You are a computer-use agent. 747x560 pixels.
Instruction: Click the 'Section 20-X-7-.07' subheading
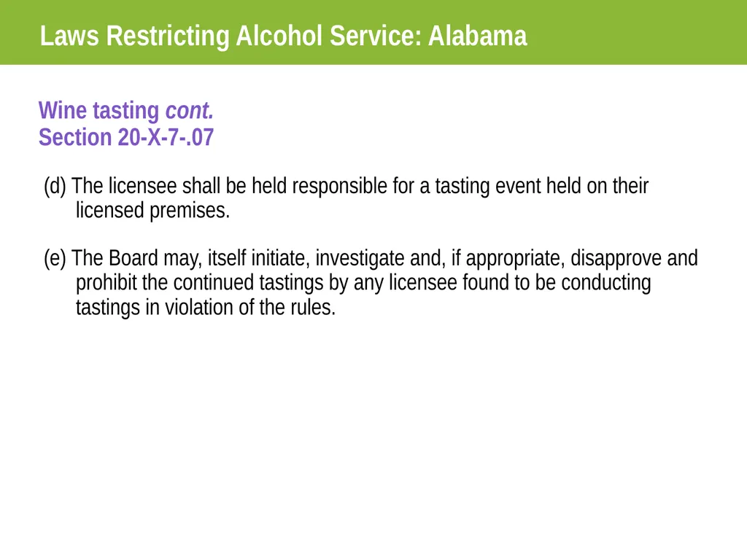click(x=126, y=137)
